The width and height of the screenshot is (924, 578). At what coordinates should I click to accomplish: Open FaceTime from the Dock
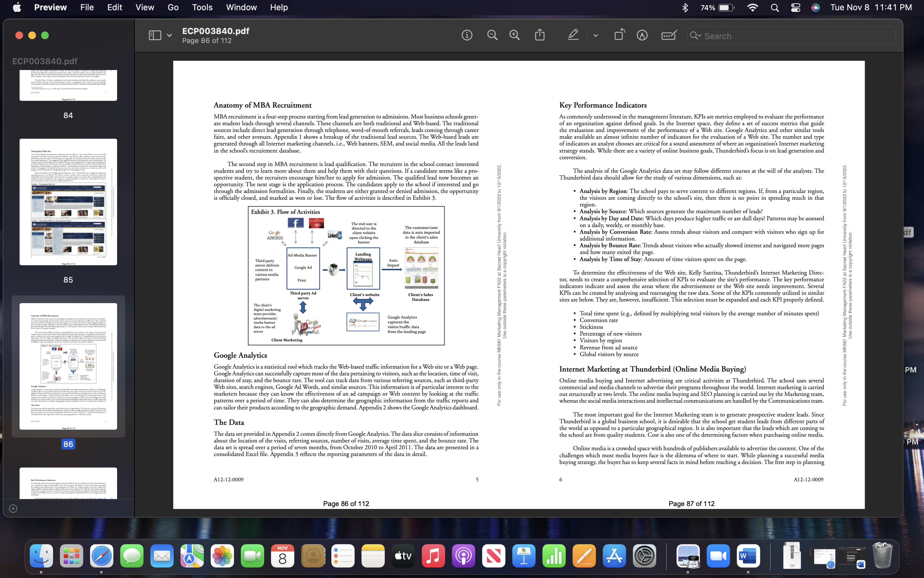point(252,556)
